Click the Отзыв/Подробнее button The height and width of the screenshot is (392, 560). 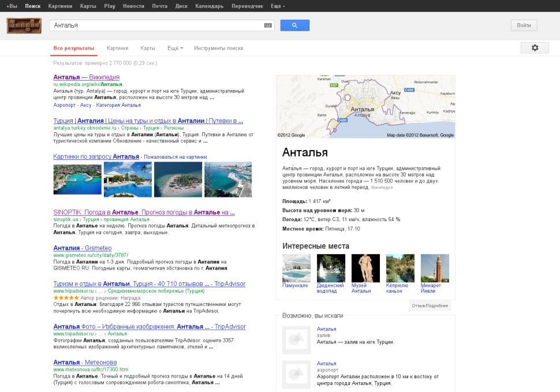tap(430, 305)
